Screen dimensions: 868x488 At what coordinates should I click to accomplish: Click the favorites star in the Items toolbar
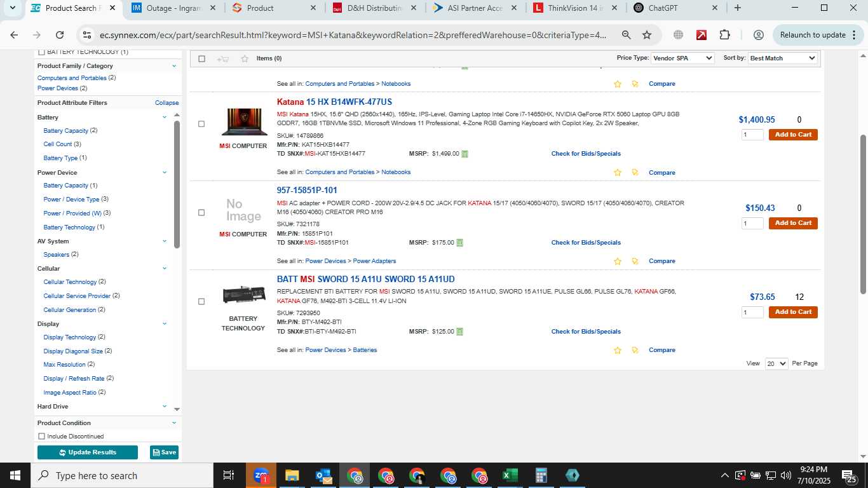tap(245, 58)
